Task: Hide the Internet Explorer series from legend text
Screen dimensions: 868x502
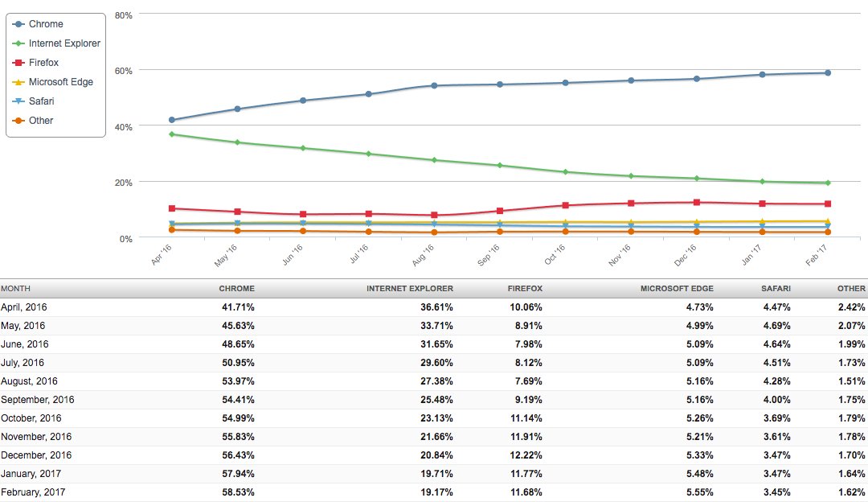Action: (x=64, y=43)
